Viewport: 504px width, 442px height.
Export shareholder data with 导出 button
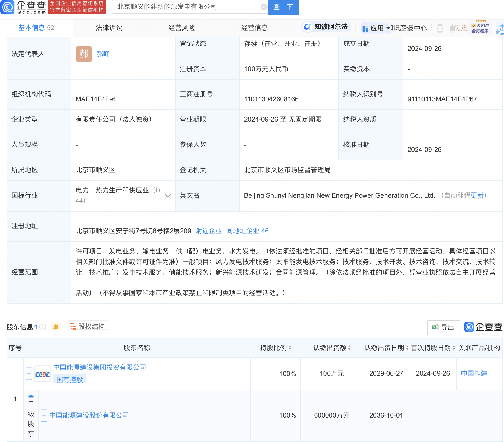443,327
